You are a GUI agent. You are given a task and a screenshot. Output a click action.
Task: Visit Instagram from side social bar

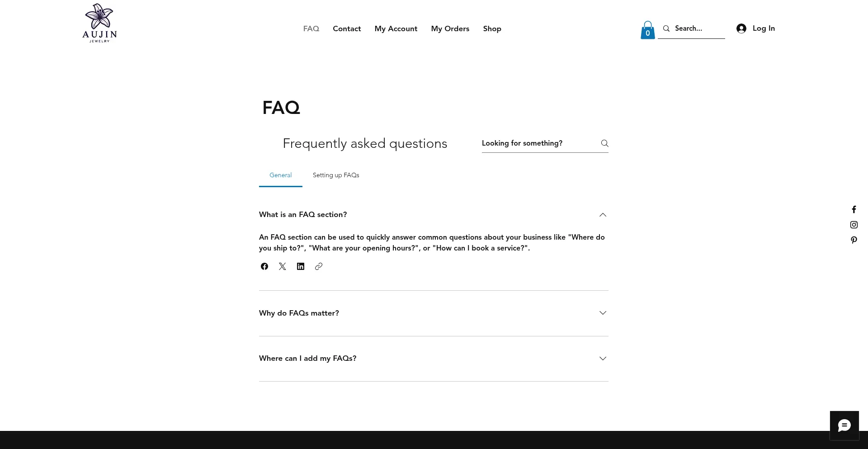[854, 225]
